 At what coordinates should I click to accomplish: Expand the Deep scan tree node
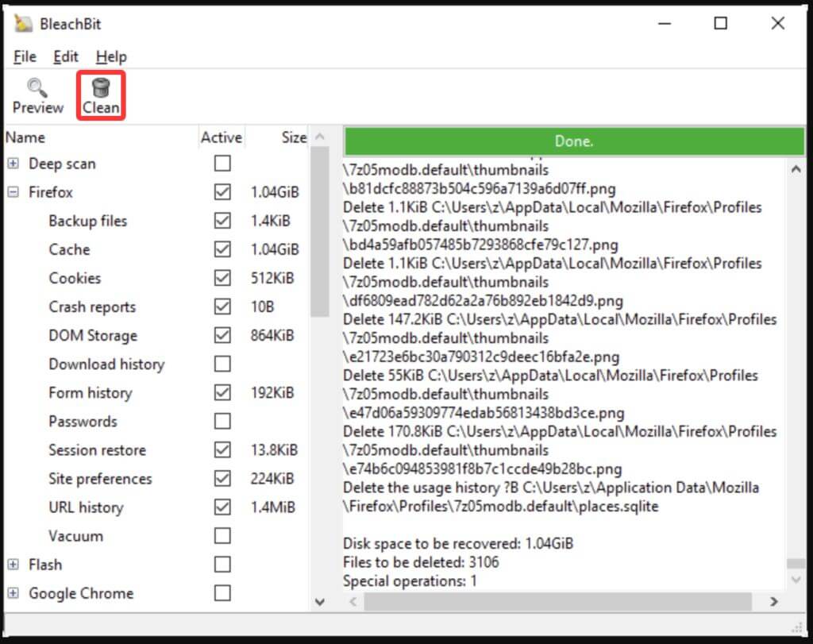pyautogui.click(x=13, y=164)
